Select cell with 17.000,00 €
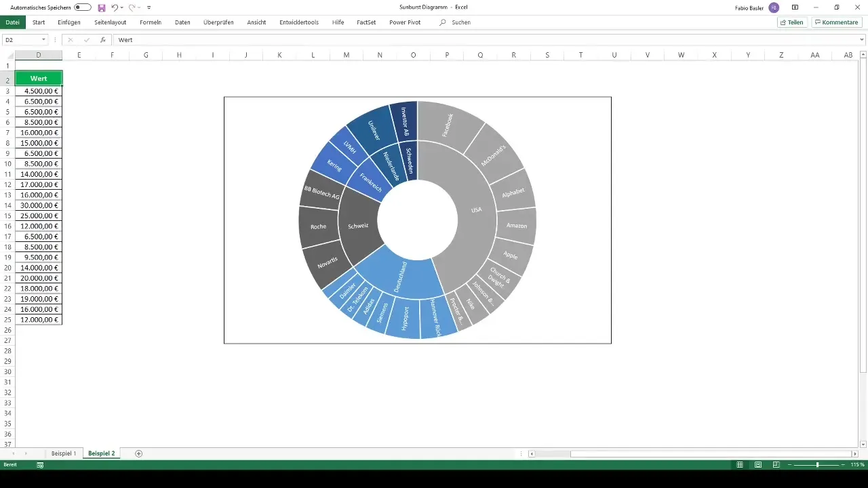The image size is (868, 488). (39, 184)
